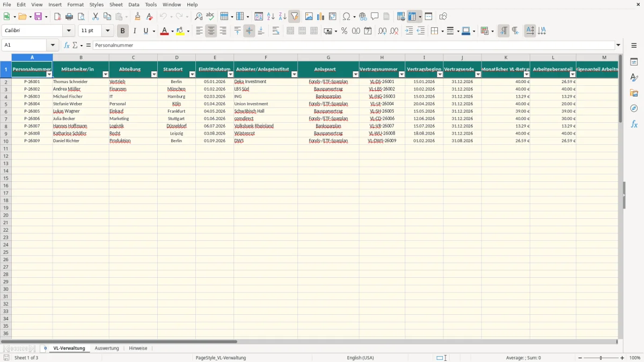The width and height of the screenshot is (644, 362).
Task: Open the Abteilung column filter dropdown
Action: (154, 75)
